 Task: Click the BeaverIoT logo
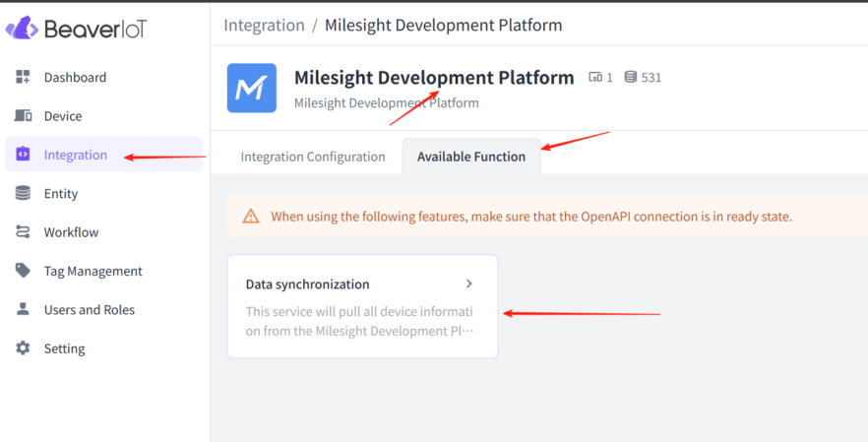pyautogui.click(x=77, y=29)
